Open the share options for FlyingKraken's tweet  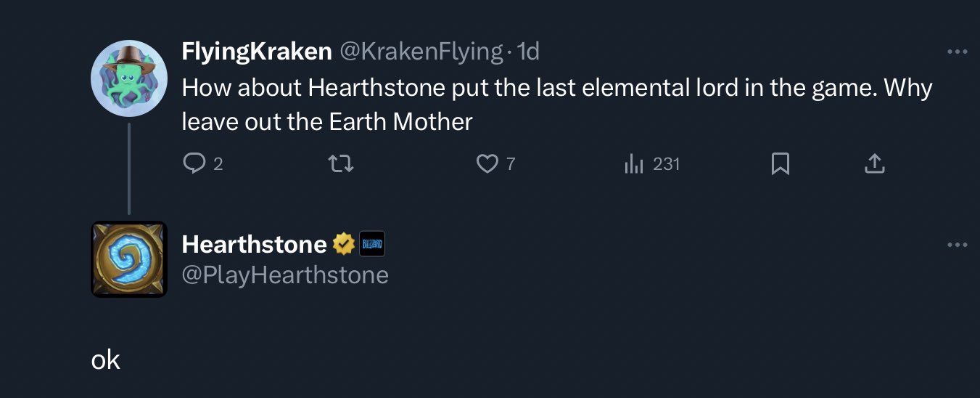(875, 164)
